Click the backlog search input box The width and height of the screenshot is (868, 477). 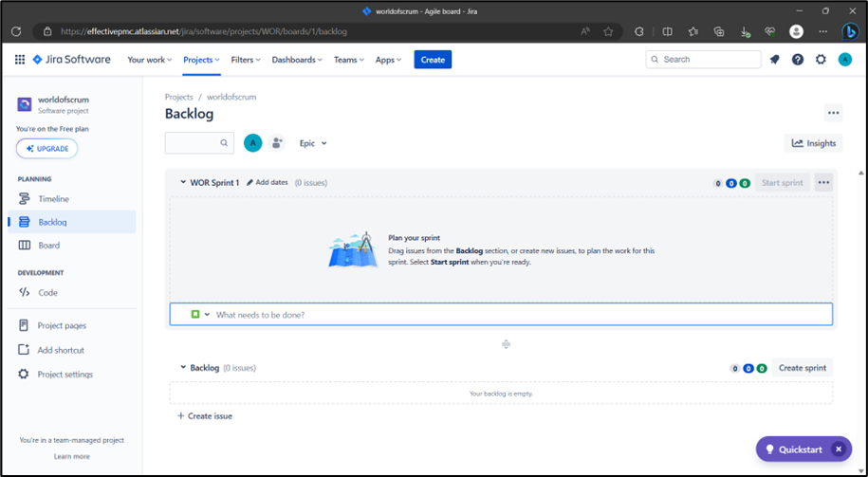199,143
